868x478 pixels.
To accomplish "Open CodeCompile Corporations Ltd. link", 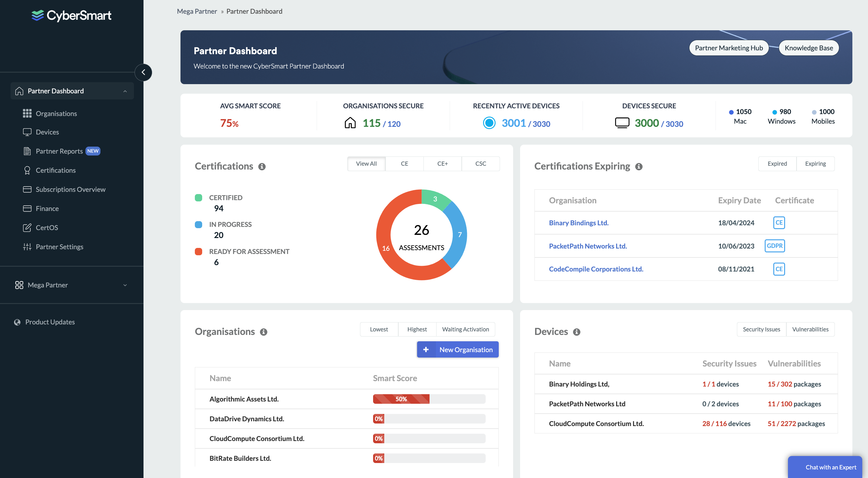I will [596, 269].
